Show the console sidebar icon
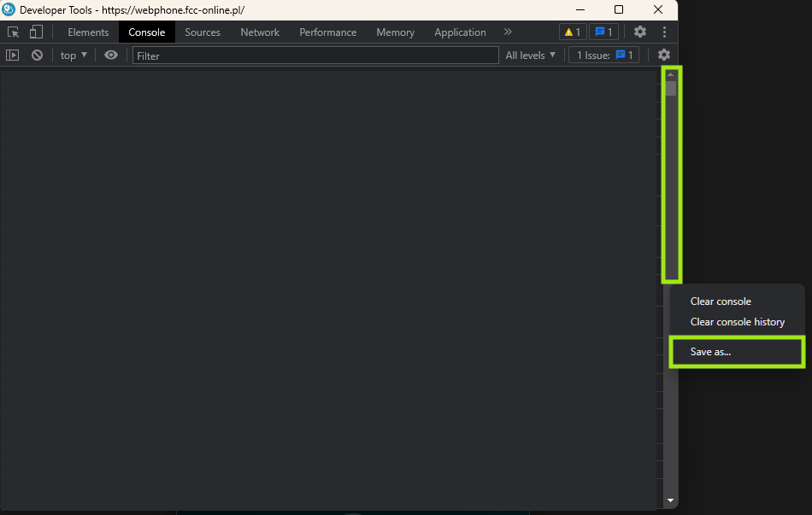Image resolution: width=812 pixels, height=515 pixels. (x=13, y=55)
